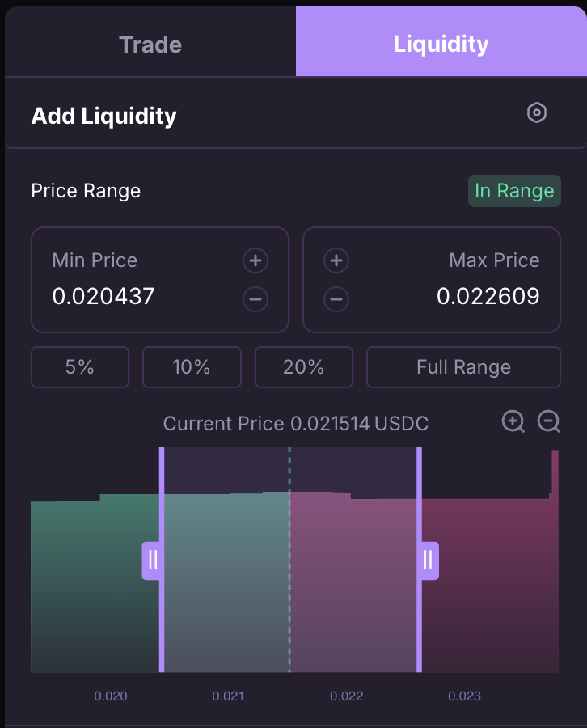Decrease Min Price with minus icon
This screenshot has width=587, height=728.
[x=255, y=299]
